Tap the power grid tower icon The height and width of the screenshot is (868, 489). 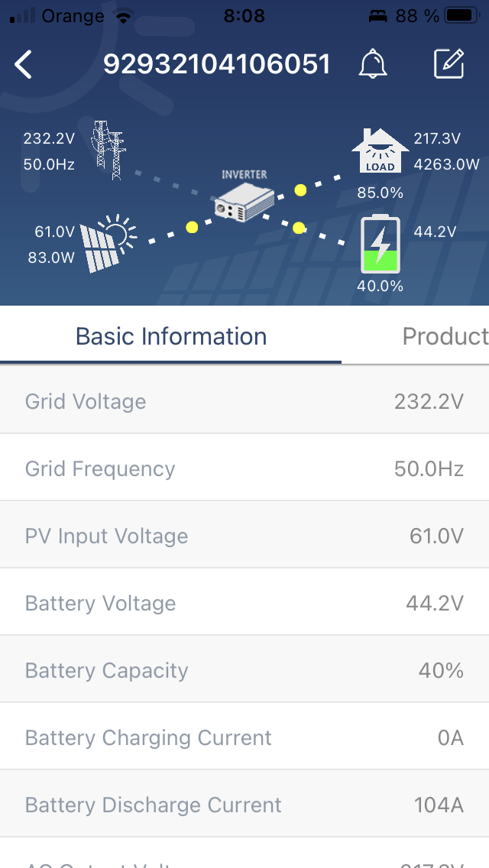point(108,150)
